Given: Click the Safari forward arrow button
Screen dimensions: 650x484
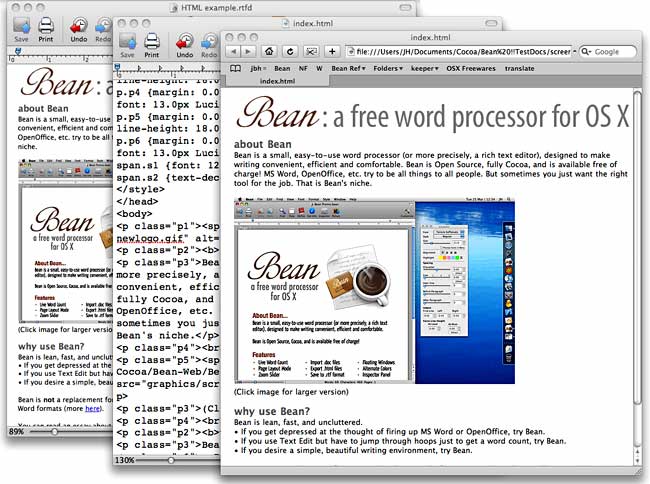Looking at the screenshot, I should click(x=248, y=51).
